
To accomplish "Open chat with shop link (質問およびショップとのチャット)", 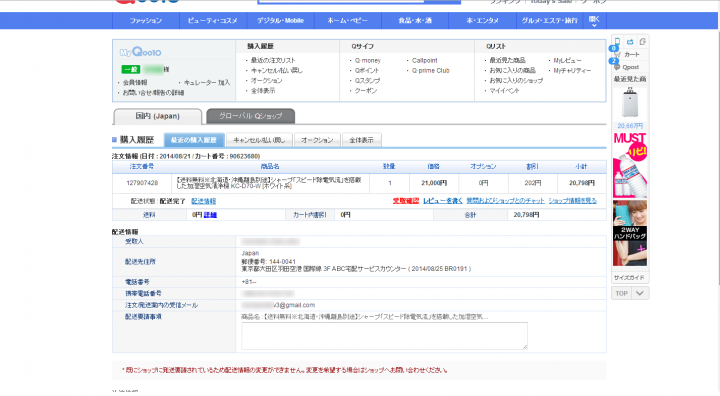I will point(505,201).
